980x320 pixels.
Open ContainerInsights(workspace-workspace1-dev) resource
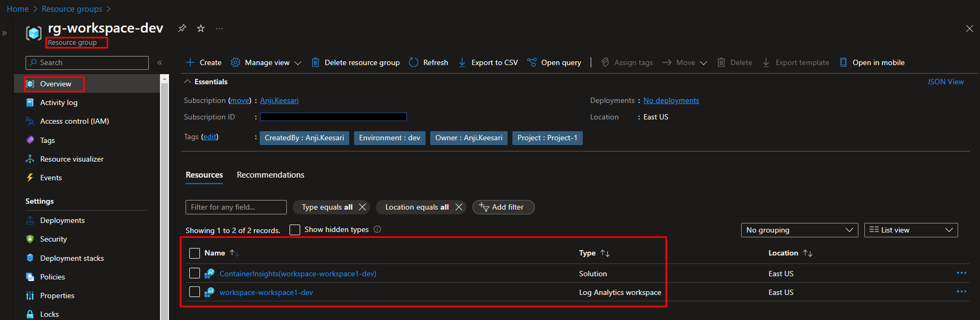[x=298, y=274]
